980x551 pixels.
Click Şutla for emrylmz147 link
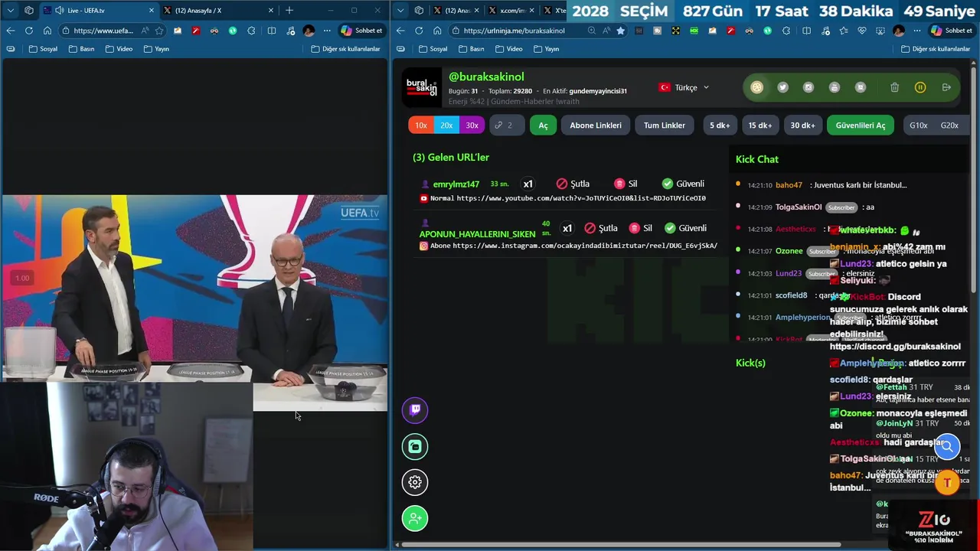pos(573,184)
